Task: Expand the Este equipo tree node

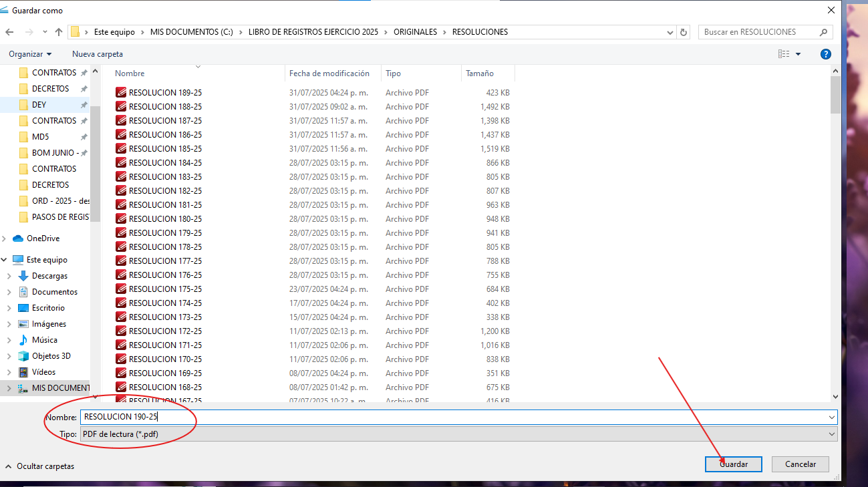Action: [6, 260]
